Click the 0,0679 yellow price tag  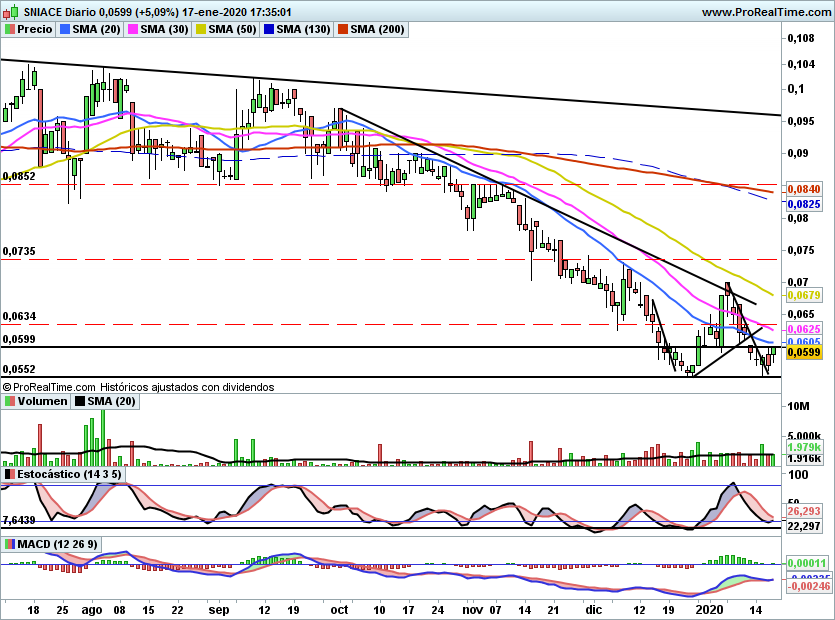803,295
